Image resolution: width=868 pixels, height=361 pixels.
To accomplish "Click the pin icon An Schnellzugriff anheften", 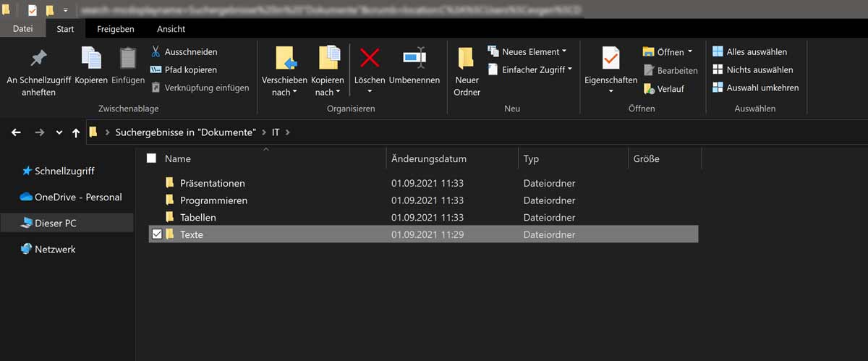I will (x=38, y=59).
